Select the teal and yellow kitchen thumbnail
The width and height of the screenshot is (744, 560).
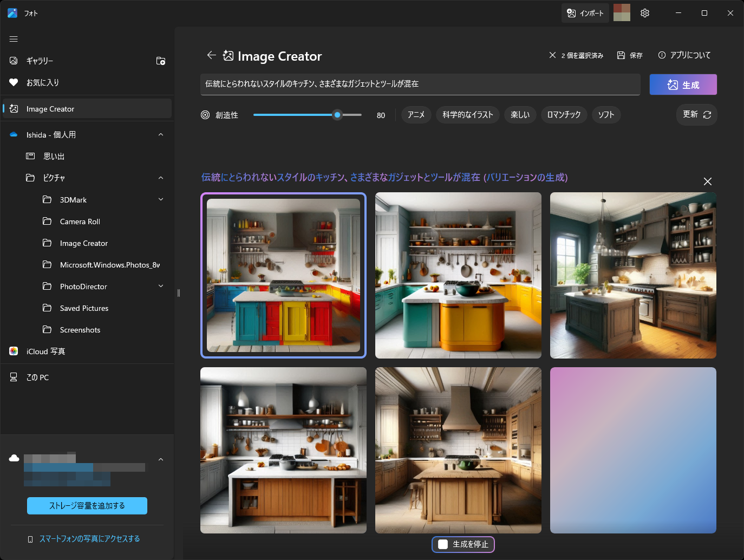[x=458, y=275]
